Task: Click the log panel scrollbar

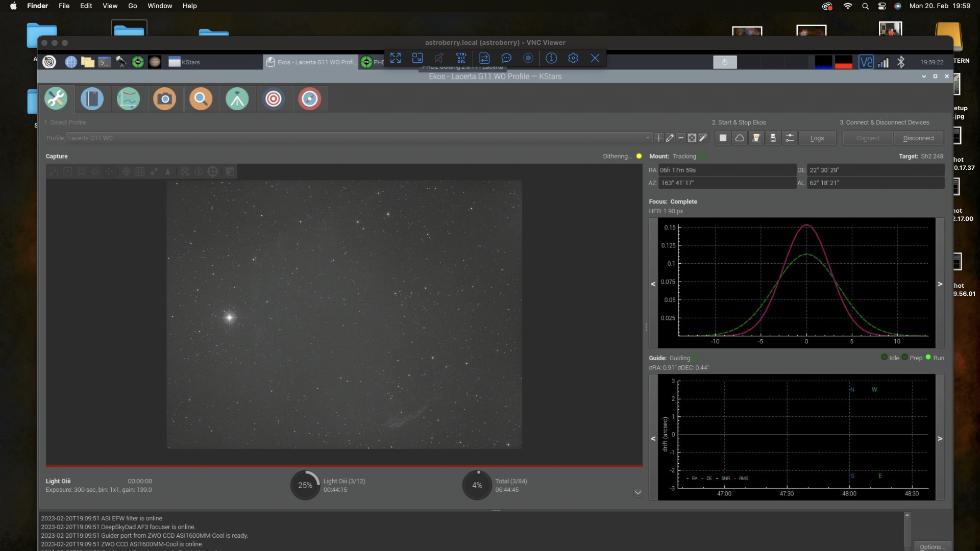Action: click(x=907, y=531)
